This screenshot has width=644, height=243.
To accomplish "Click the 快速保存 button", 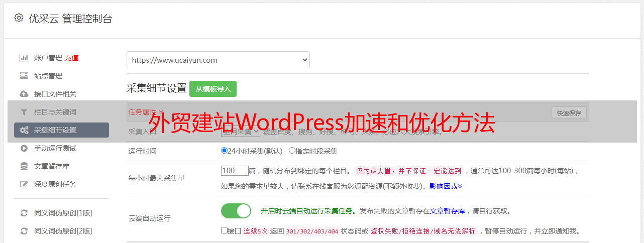I will click(569, 113).
